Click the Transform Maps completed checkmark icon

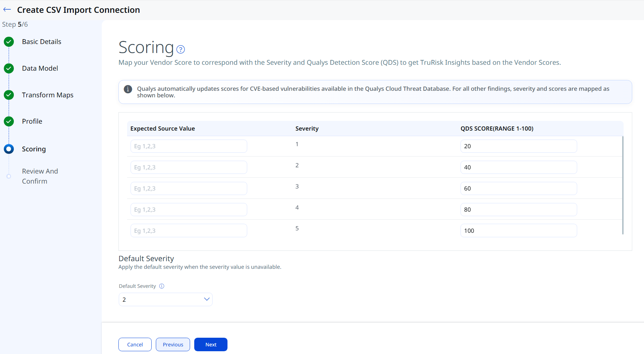(9, 95)
